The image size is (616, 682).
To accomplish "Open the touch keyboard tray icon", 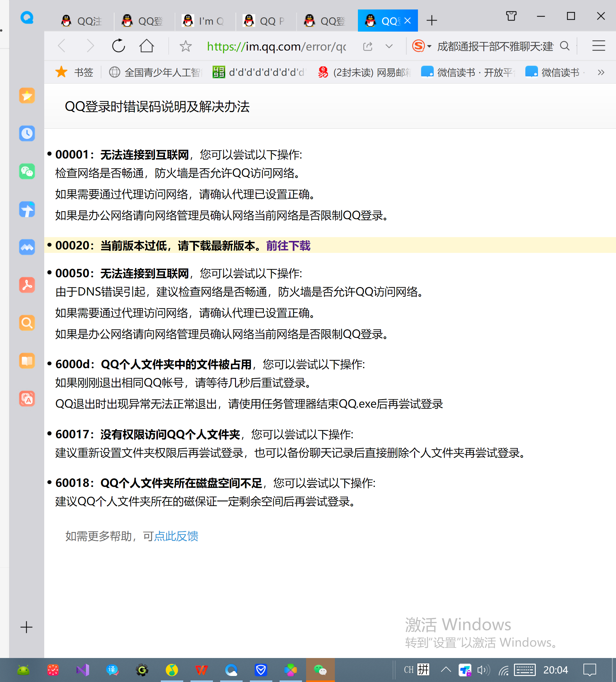I will (x=525, y=670).
